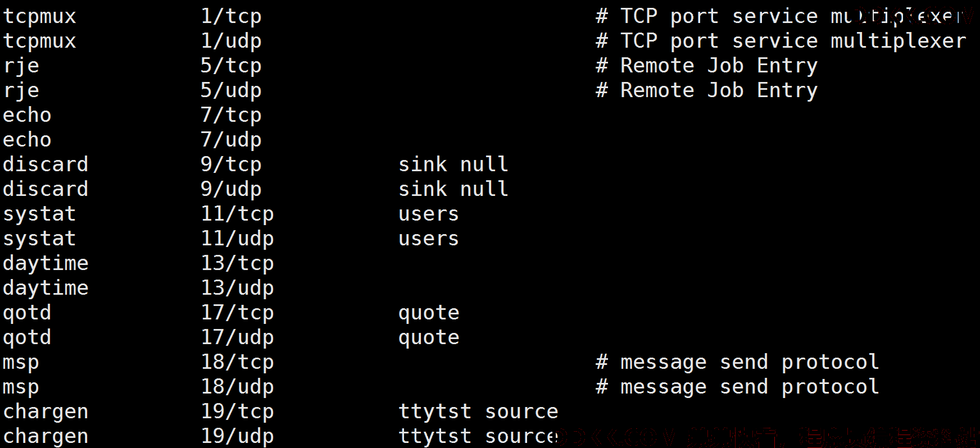
Task: Place cursor on 17/udp entry
Action: click(x=237, y=337)
